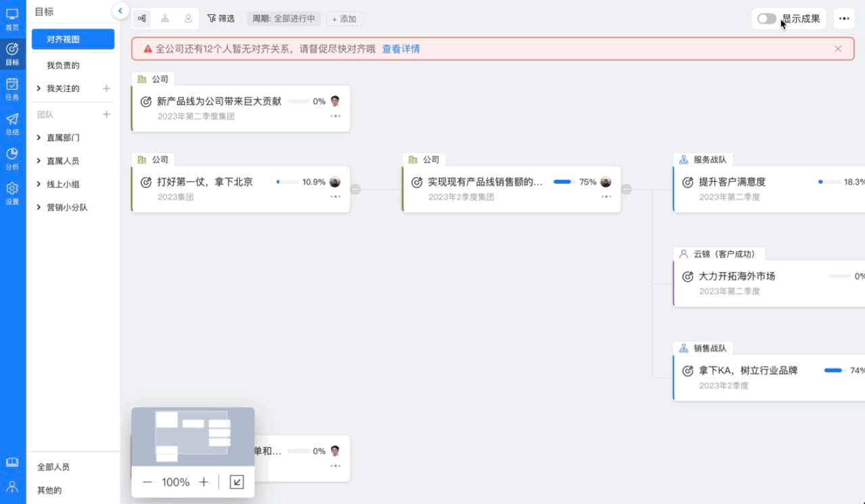This screenshot has width=865, height=504.
Task: Click fit-to-screen icon in the minimap
Action: pos(237,482)
